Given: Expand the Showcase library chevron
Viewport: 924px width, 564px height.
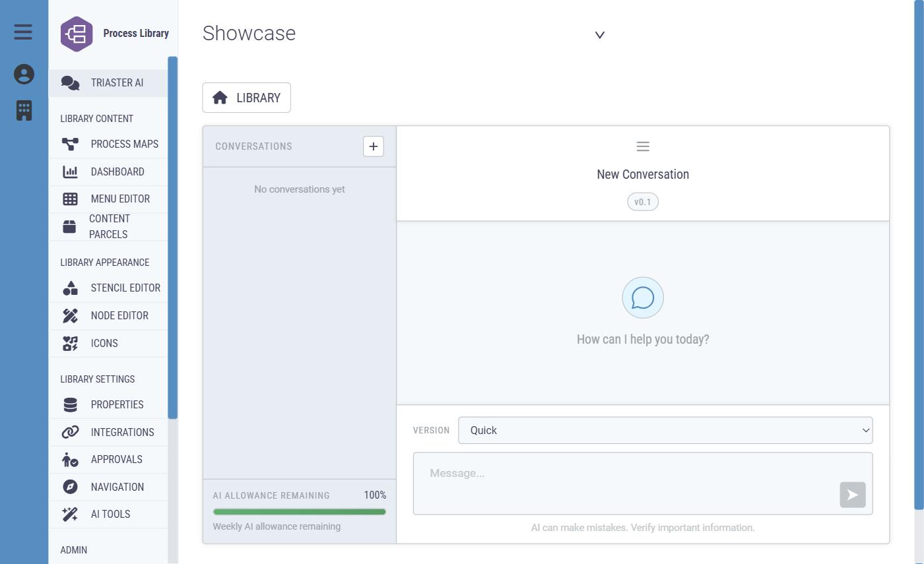Looking at the screenshot, I should 600,35.
